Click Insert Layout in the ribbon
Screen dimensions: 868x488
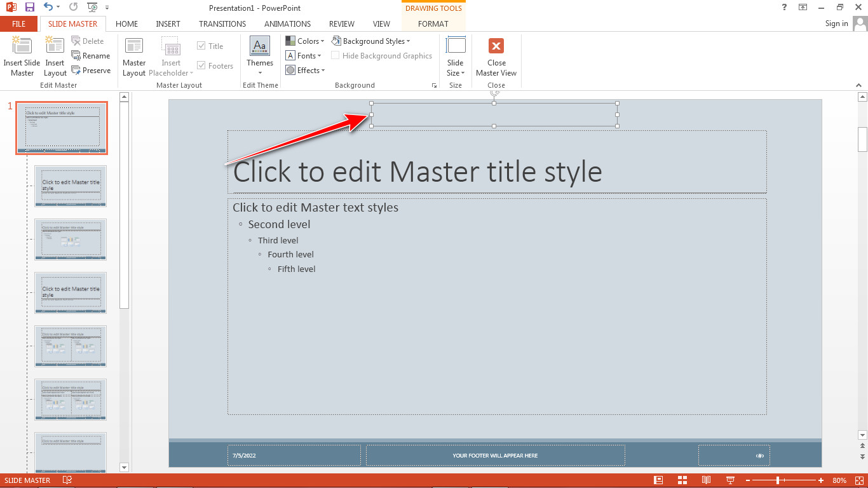click(55, 56)
